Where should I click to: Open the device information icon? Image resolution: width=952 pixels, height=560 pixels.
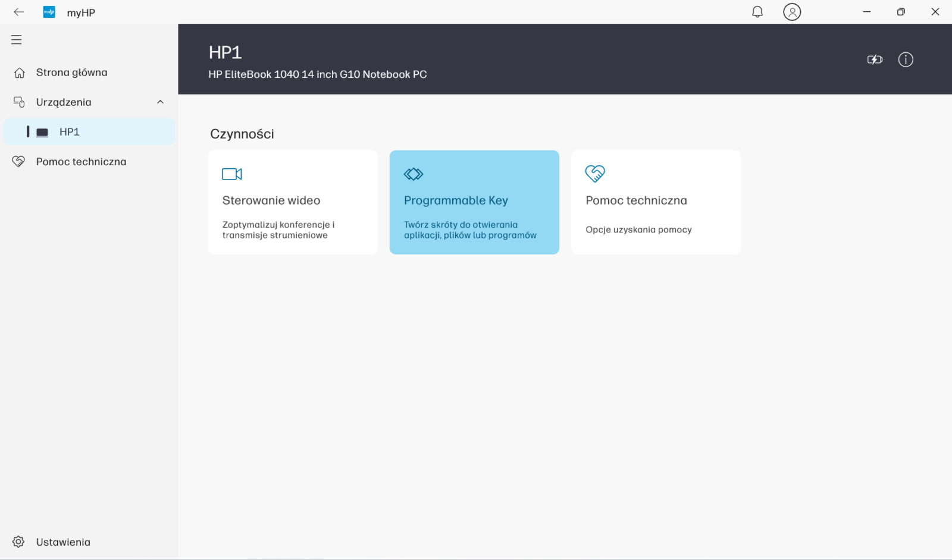[905, 59]
